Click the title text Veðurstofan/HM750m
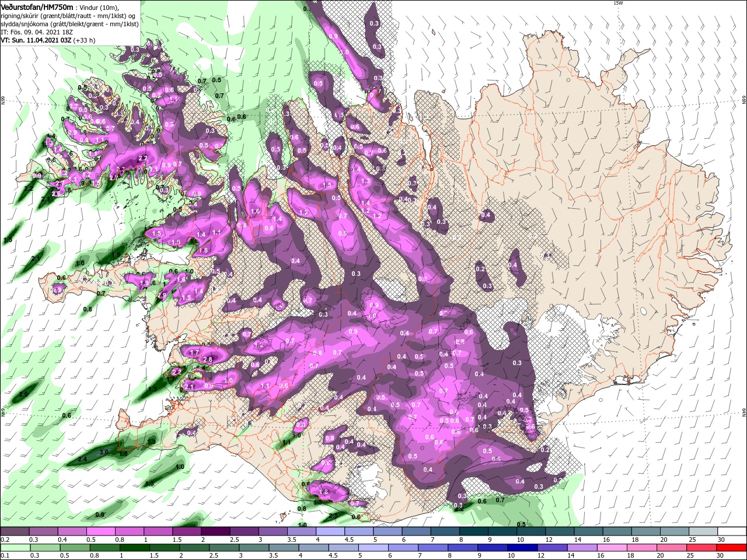The image size is (747, 560). coord(37,7)
